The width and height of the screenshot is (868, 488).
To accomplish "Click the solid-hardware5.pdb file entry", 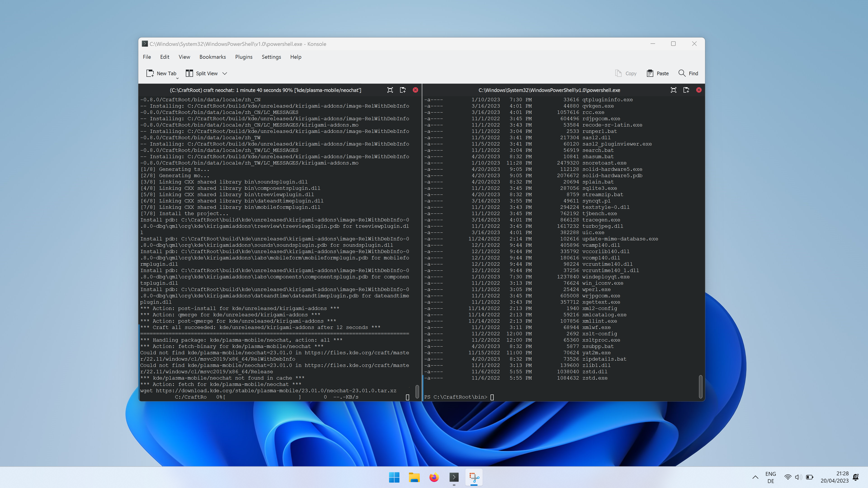I will (612, 176).
